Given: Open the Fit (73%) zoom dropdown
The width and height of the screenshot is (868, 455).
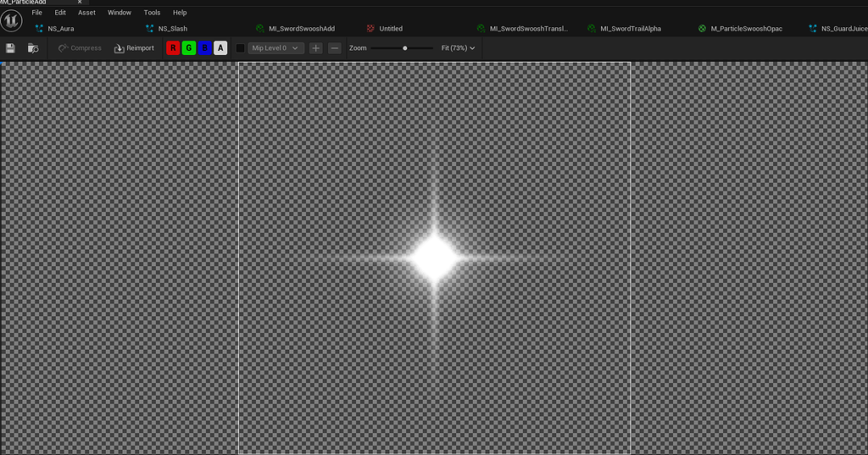Looking at the screenshot, I should (458, 48).
